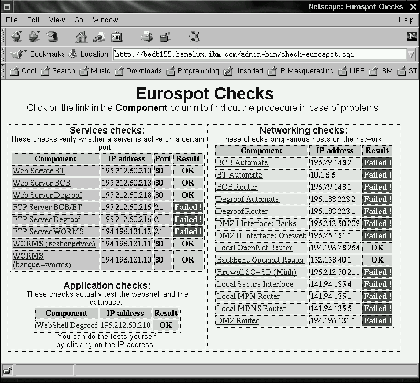
Task: Print the page using the printer icon
Action: (x=147, y=36)
